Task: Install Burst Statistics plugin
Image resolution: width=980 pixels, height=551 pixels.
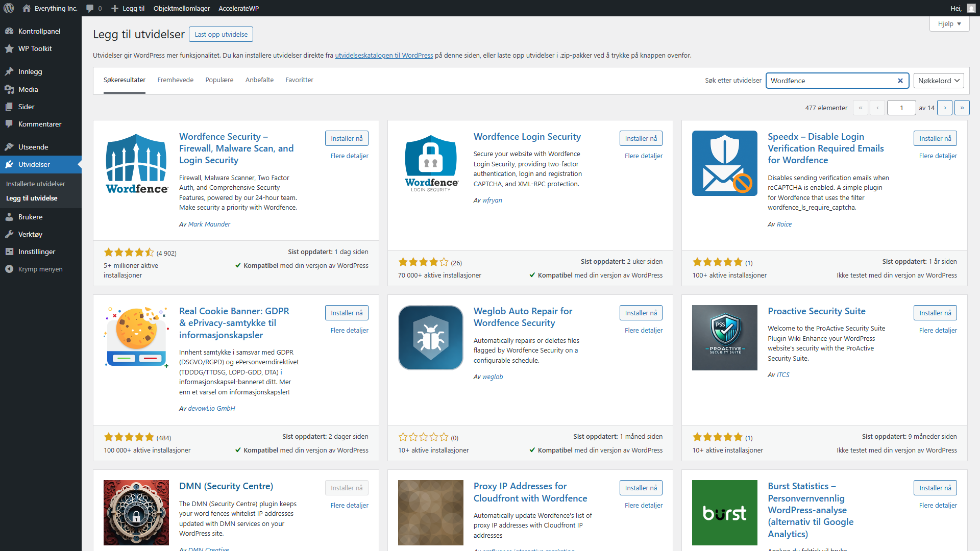Action: pos(935,488)
